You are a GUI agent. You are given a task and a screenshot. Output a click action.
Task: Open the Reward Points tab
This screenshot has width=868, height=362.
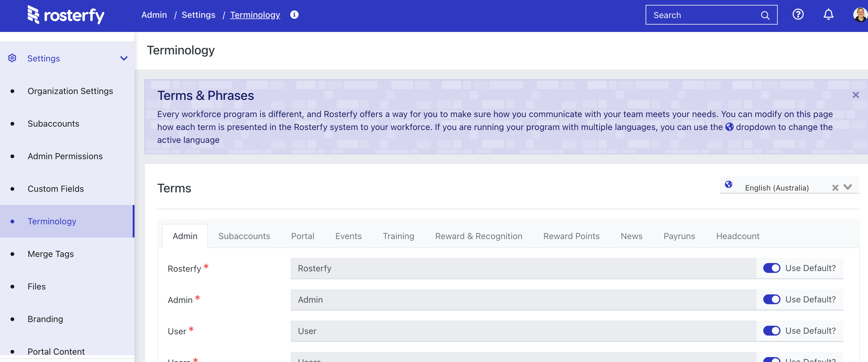(x=571, y=236)
